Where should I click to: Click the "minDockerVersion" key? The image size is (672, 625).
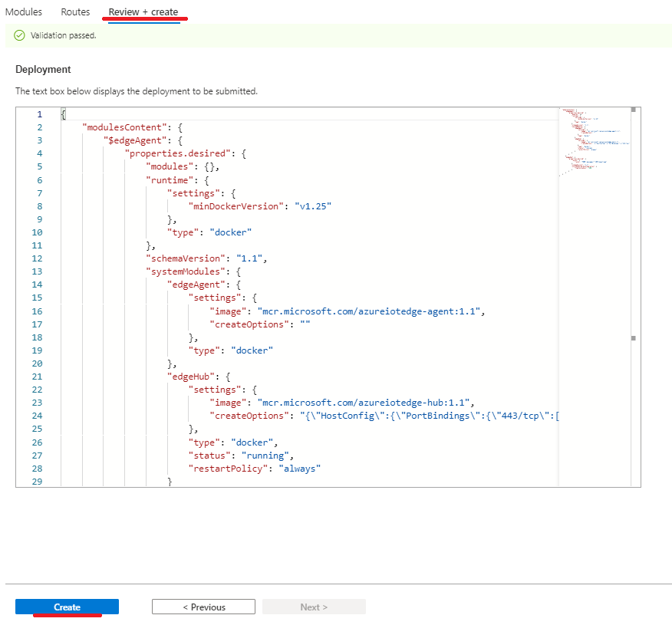pos(236,206)
